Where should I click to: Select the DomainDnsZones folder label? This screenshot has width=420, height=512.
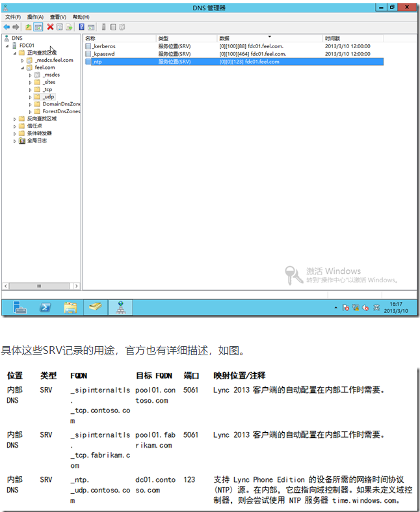[61, 104]
